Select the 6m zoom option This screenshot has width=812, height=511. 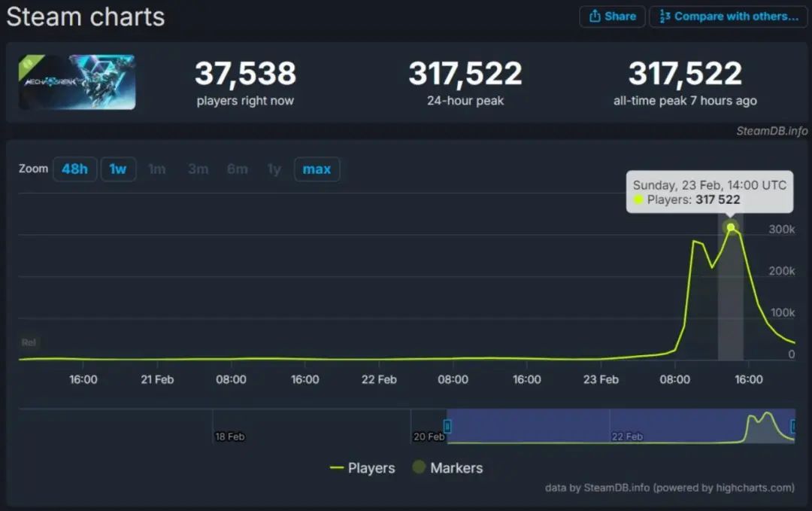click(237, 169)
